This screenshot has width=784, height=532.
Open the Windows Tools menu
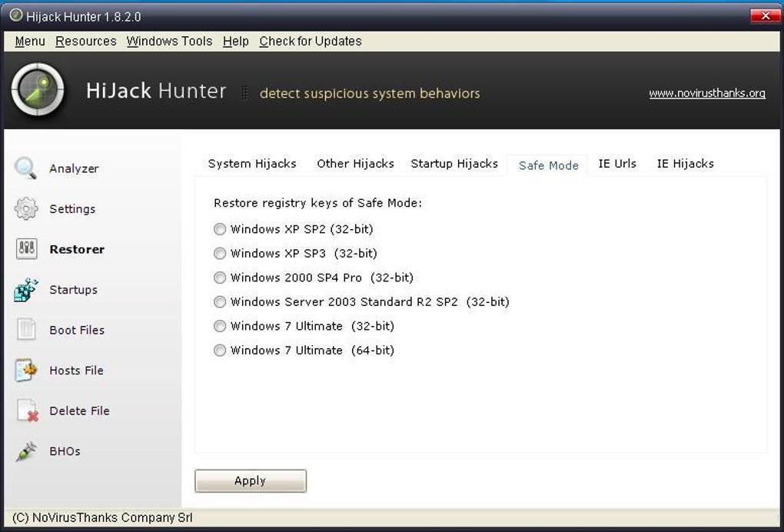pyautogui.click(x=170, y=41)
